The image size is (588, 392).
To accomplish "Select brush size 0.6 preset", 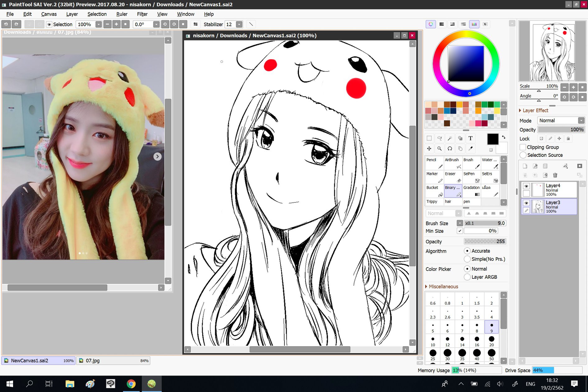I will pyautogui.click(x=432, y=299).
